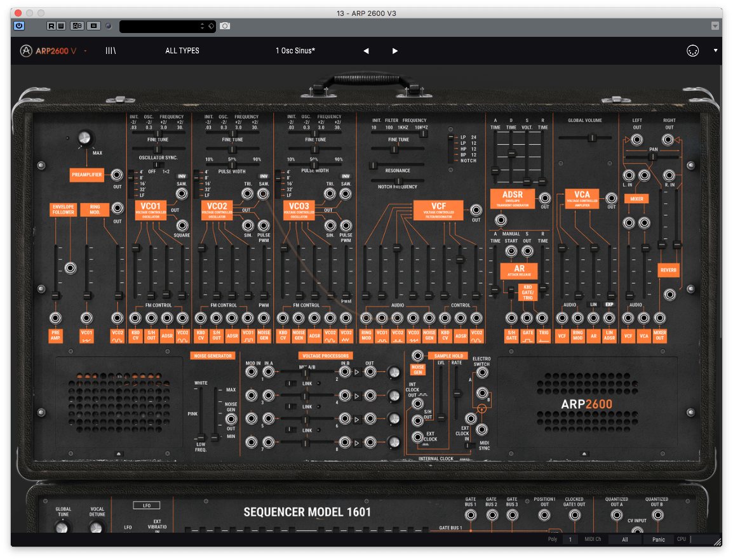
Task: Click the CLOCKED GATE 1 OUT jack
Action: 575,515
